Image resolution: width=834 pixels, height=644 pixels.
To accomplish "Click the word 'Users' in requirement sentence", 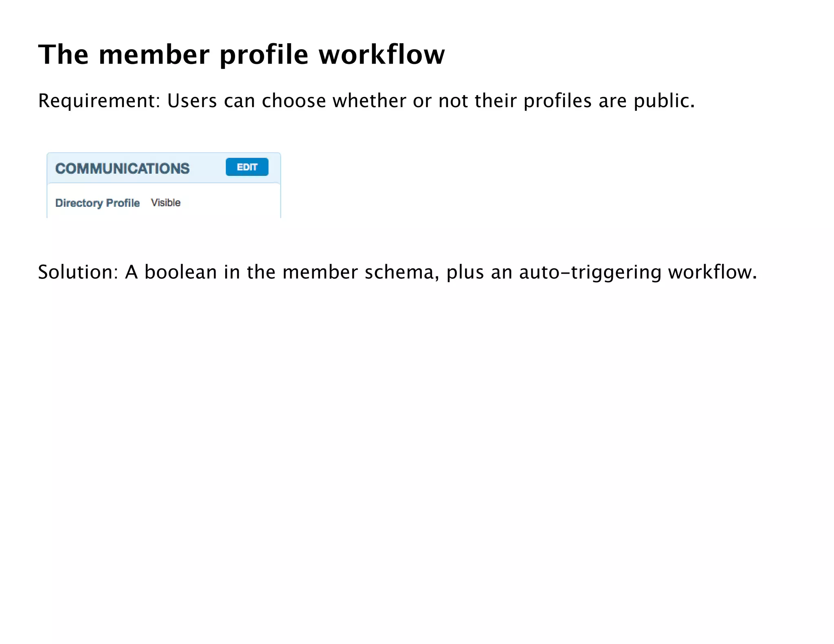I will pos(192,101).
